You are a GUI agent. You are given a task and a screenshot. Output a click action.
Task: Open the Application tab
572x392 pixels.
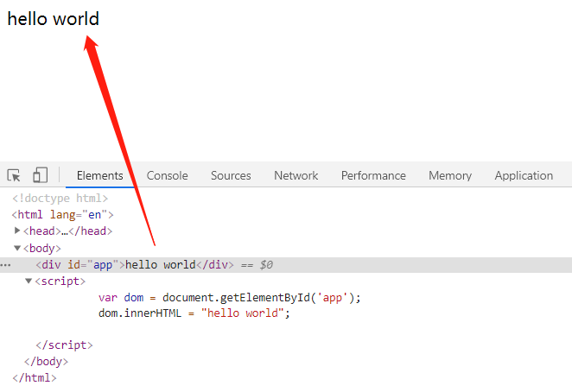pos(524,175)
